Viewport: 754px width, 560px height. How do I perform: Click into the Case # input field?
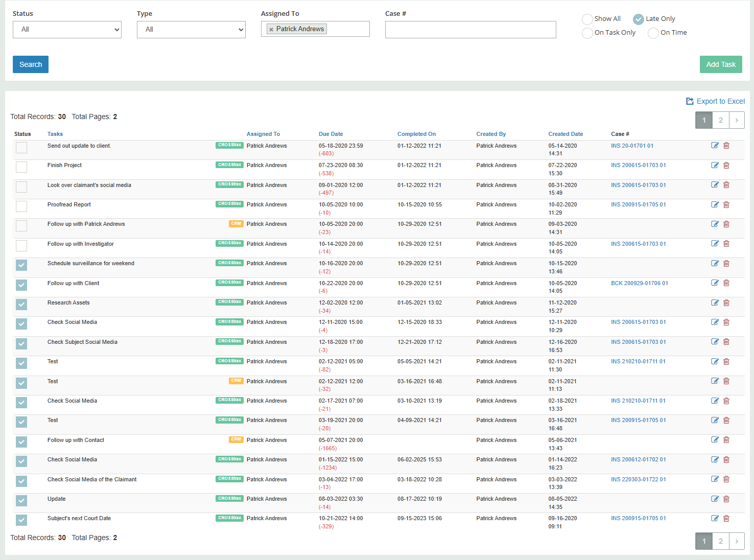470,30
